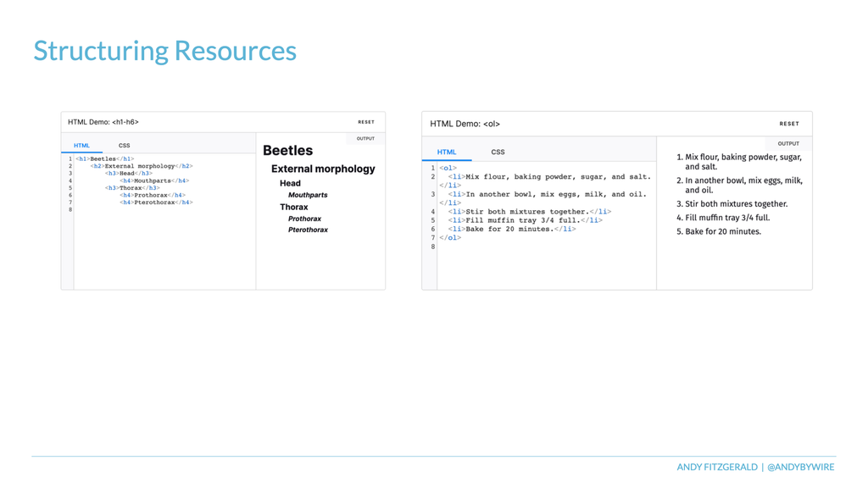This screenshot has width=868, height=488.
Task: Click the closing ol tag code line
Action: coord(450,238)
